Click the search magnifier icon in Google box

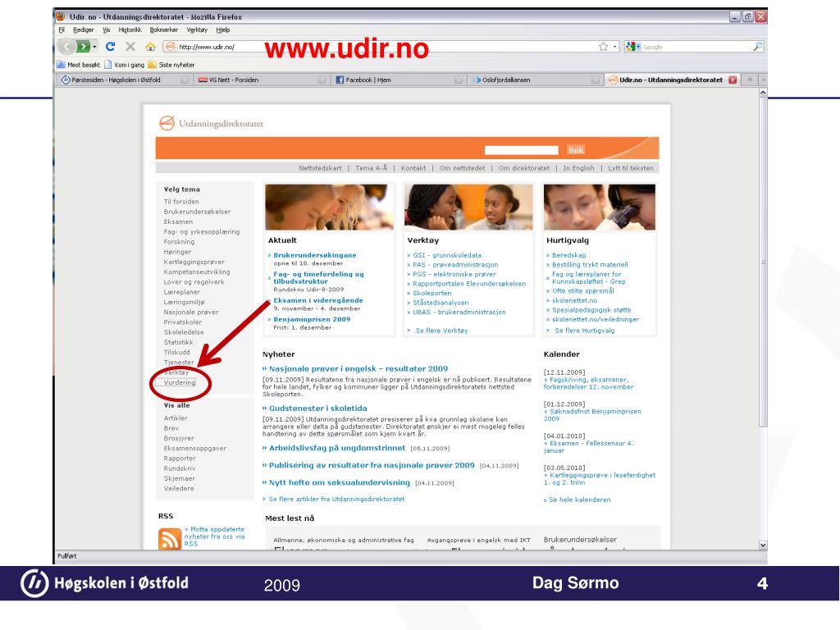(757, 47)
